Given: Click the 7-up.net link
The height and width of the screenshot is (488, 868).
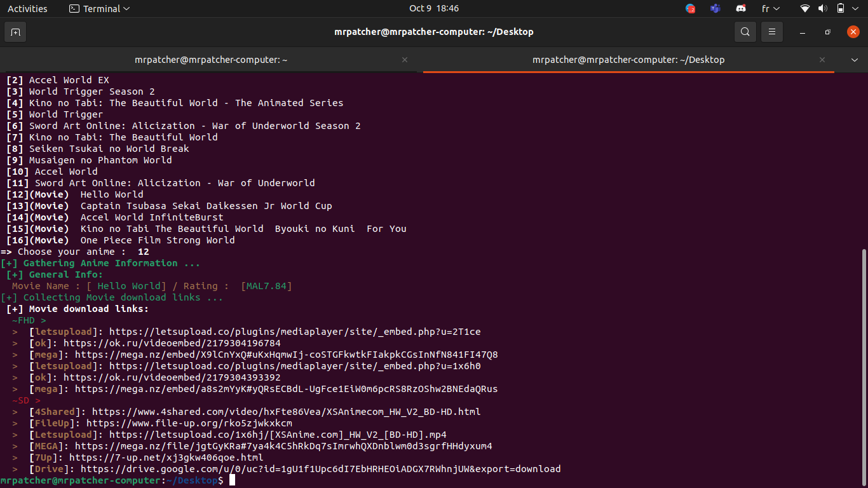Looking at the screenshot, I should click(x=166, y=457).
